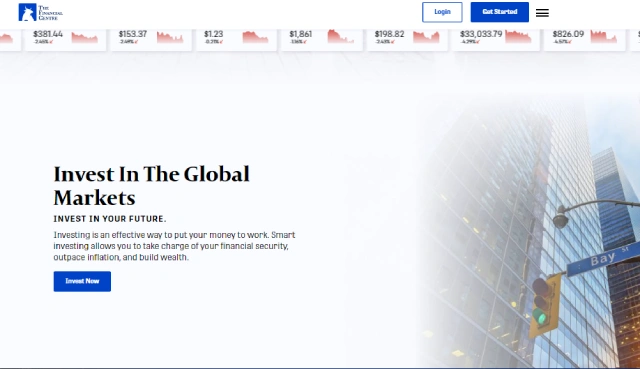Click The Financial Centre logo

coord(40,12)
